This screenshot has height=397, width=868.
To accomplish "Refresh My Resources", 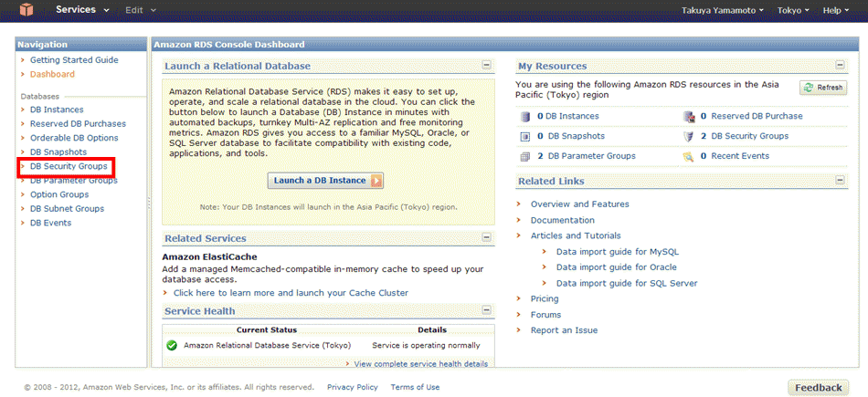I will pyautogui.click(x=823, y=88).
